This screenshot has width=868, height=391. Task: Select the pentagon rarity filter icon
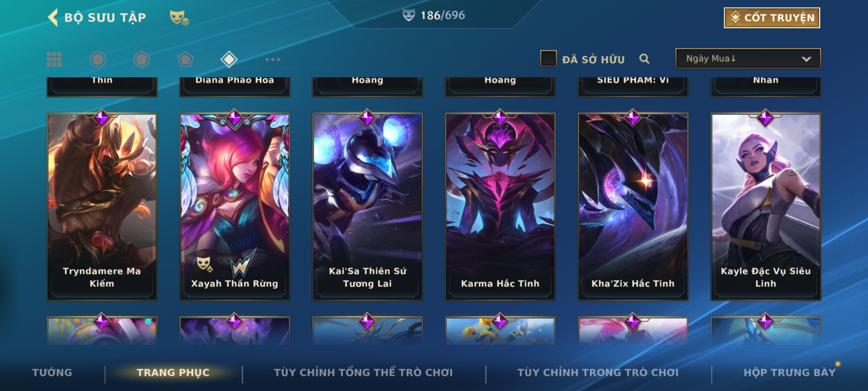coord(185,59)
